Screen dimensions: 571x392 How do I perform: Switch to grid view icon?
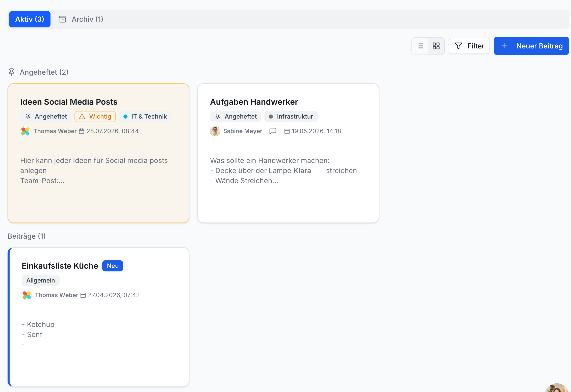(x=436, y=46)
